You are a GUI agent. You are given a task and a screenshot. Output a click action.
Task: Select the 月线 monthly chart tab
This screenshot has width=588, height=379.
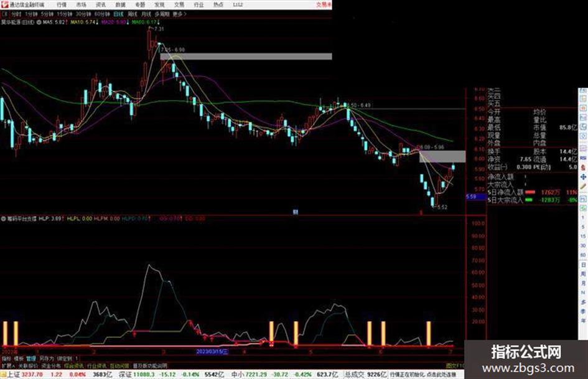click(x=146, y=14)
